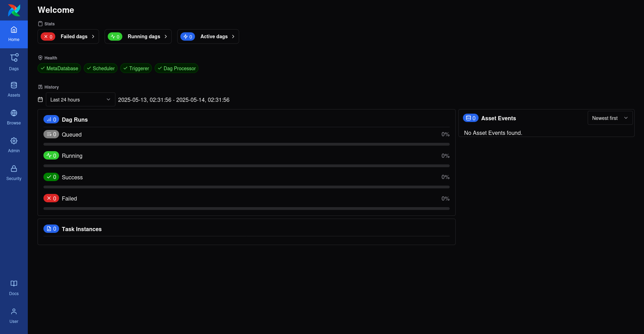Viewport: 644px width, 334px height.
Task: Expand the dropdown arrow on the time range selector
Action: [x=108, y=99]
